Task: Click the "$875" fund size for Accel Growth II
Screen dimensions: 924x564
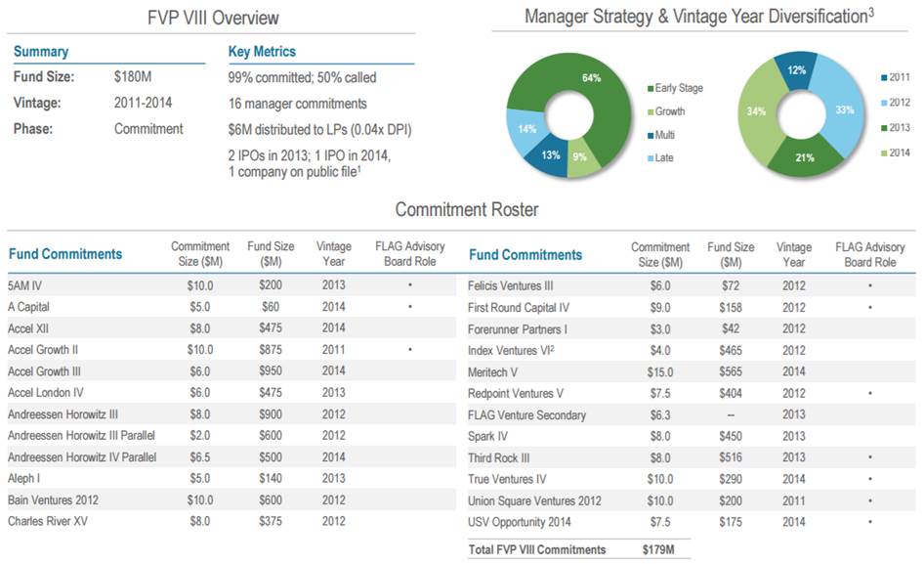Action: point(271,350)
